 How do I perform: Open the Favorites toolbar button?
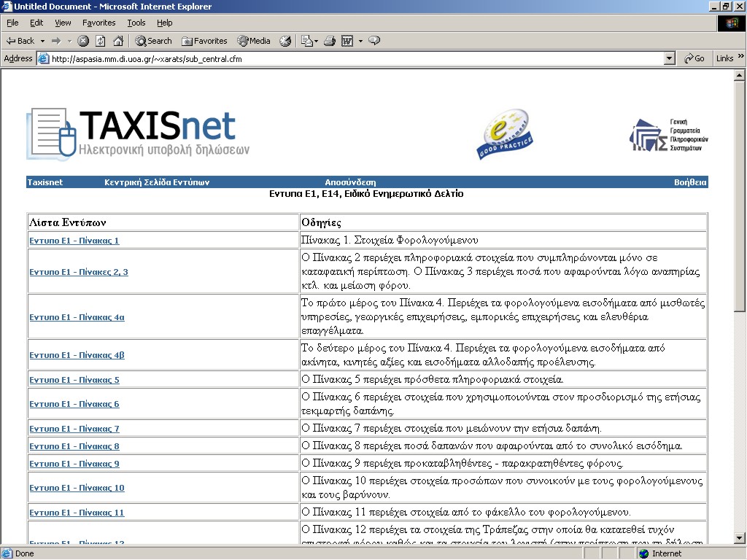click(204, 41)
